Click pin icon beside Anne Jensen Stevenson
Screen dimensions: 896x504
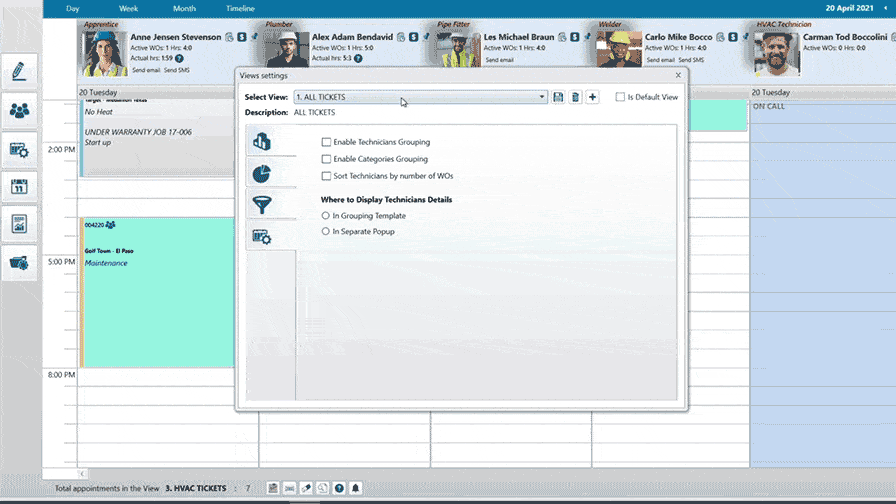254,37
